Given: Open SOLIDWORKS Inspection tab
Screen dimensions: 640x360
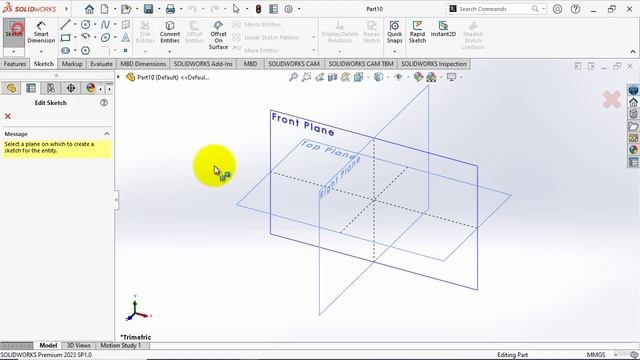Looking at the screenshot, I should (433, 64).
